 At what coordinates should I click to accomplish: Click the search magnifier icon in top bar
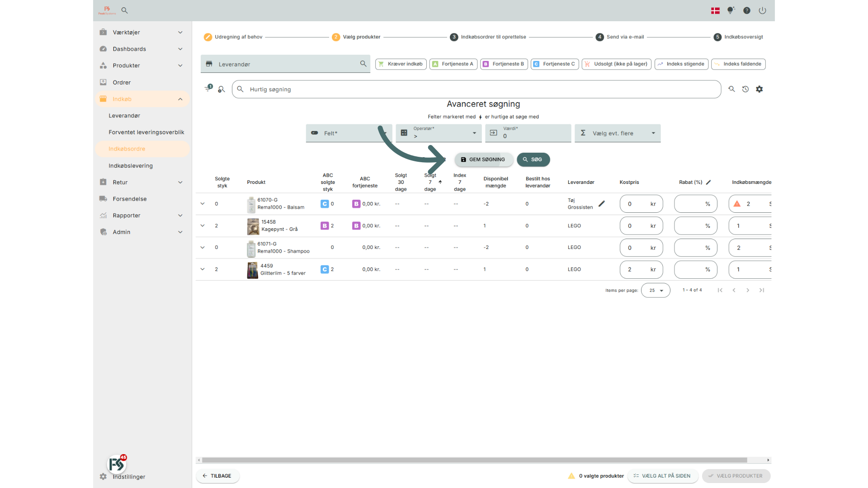click(x=124, y=10)
